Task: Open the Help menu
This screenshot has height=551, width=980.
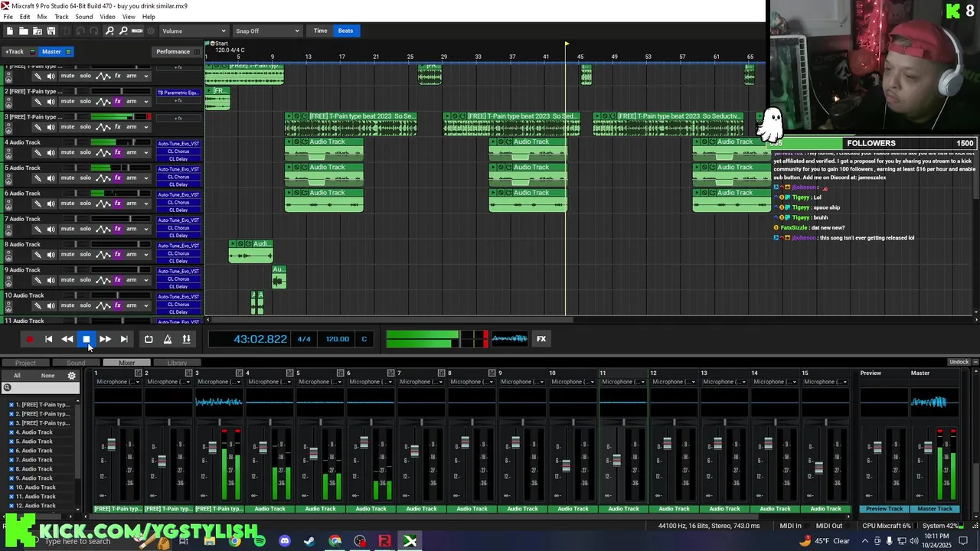Action: coord(149,17)
